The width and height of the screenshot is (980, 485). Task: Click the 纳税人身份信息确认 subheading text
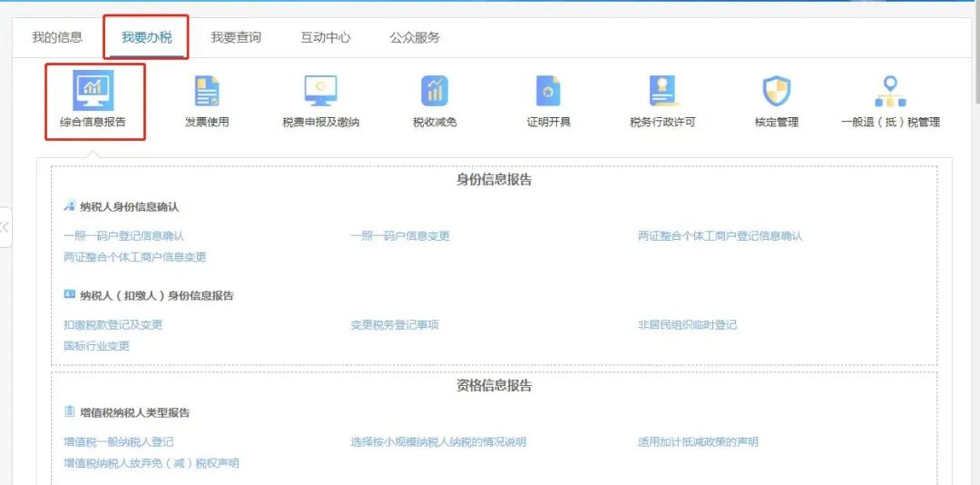130,207
